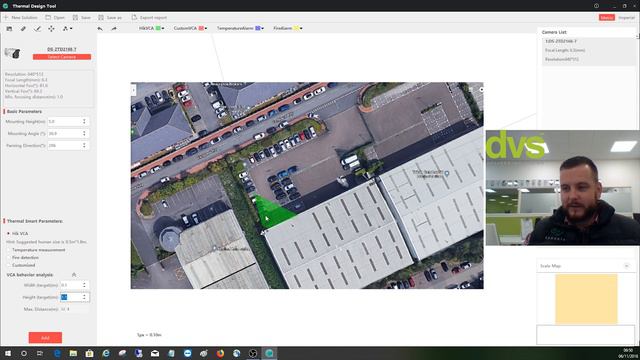
Task: Click the Mounting Angle input field
Action: click(64, 133)
